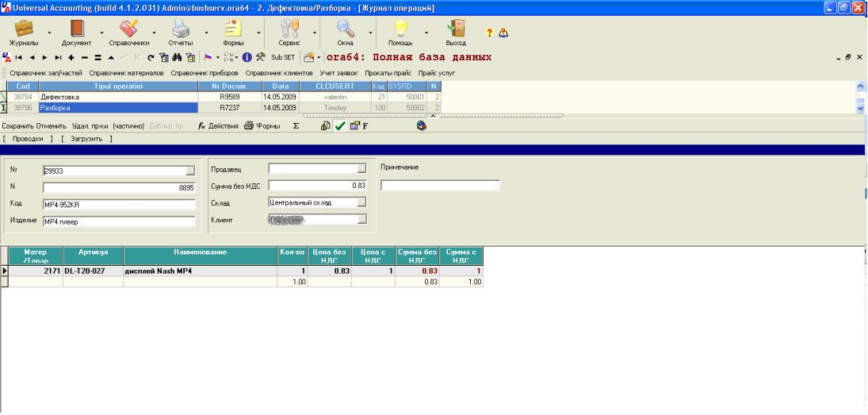Image resolution: width=868 pixels, height=415 pixels.
Task: Click Удал. пр-ки button
Action: (90, 126)
